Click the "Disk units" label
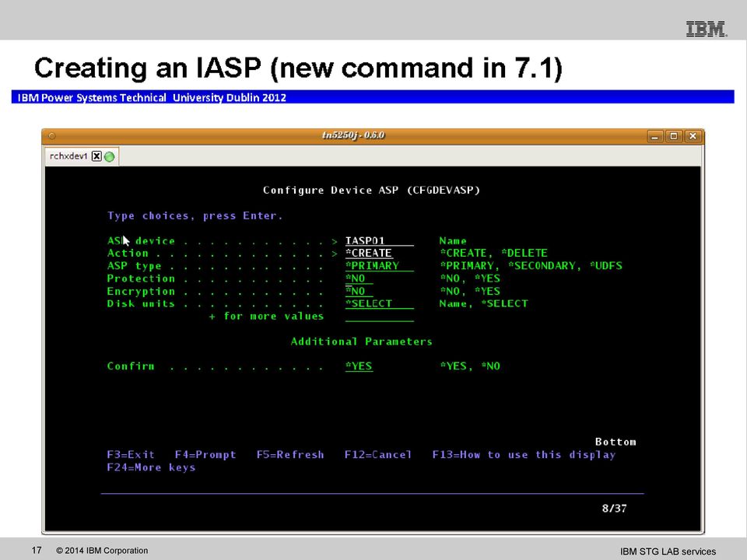The width and height of the screenshot is (747, 560). (141, 303)
